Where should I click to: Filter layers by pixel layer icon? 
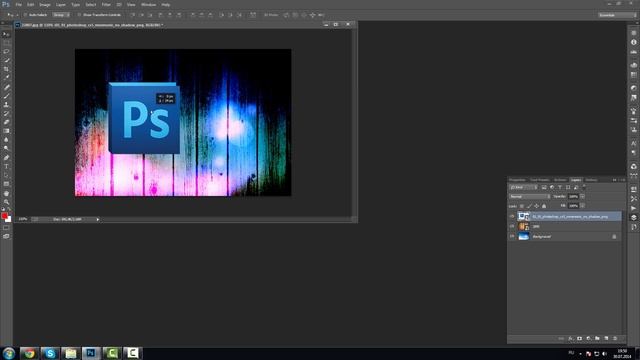point(544,187)
